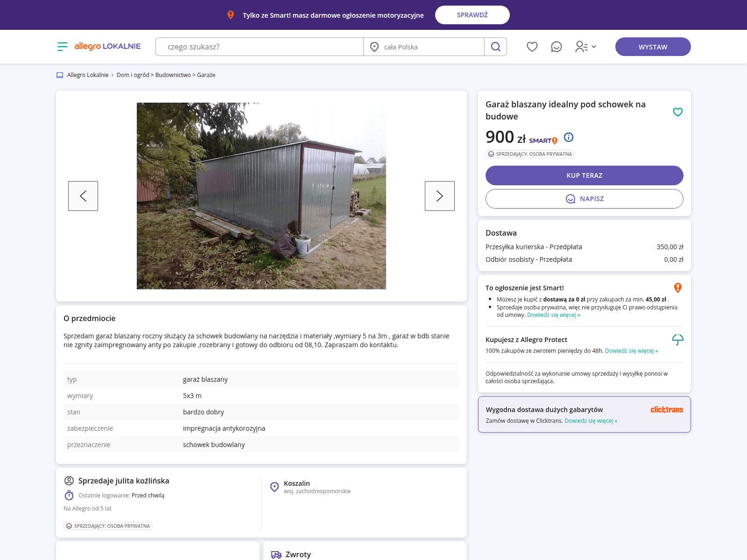Open Smart 'Dowiedz się więcej' link
747x560 pixels.
point(554,315)
